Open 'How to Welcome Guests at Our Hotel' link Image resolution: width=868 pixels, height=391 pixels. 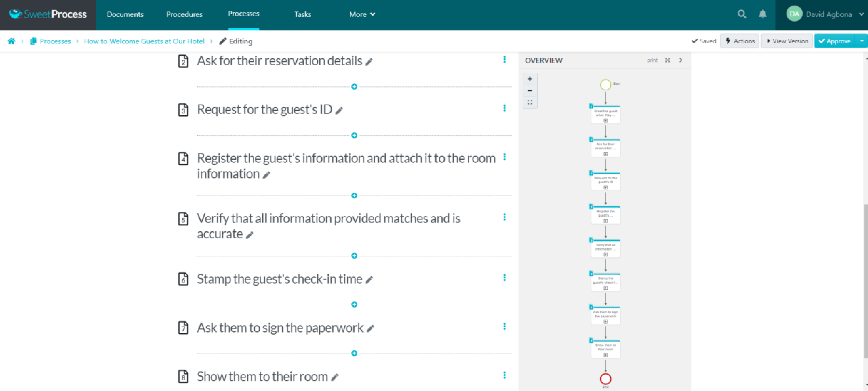coord(144,41)
